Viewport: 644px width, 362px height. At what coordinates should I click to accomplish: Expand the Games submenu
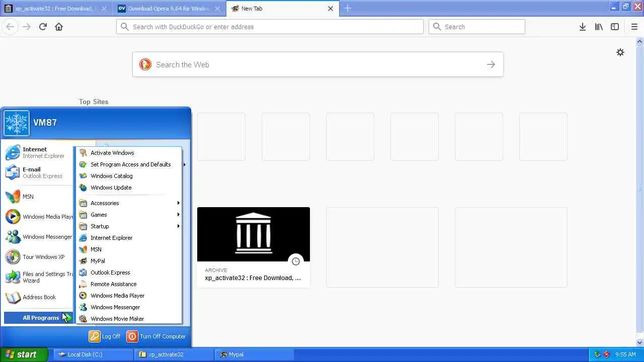point(129,215)
